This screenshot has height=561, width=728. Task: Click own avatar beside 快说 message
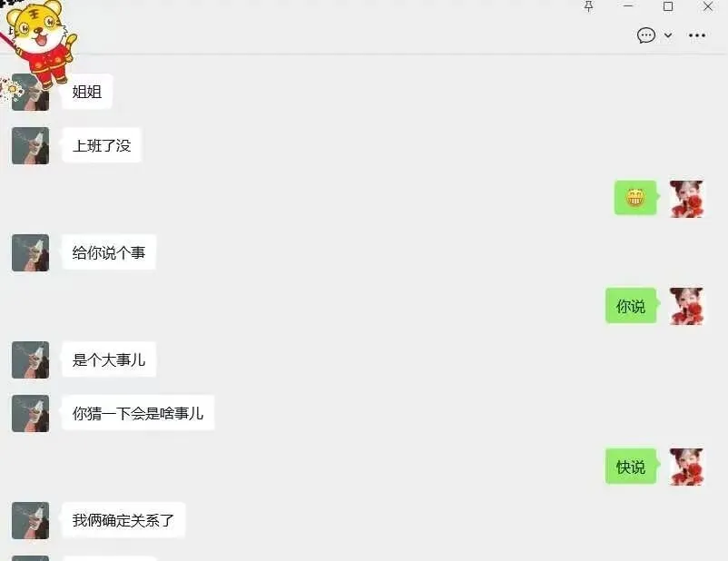(686, 467)
